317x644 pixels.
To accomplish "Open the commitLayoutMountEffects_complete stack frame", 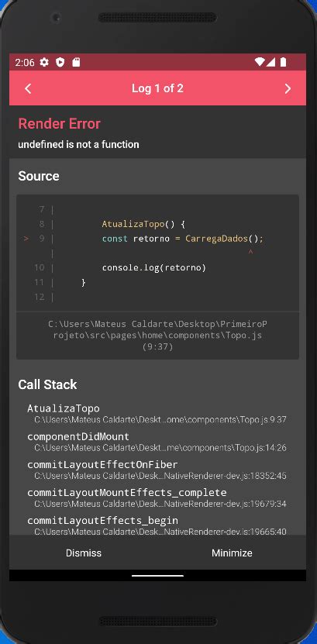I will 157,498.
